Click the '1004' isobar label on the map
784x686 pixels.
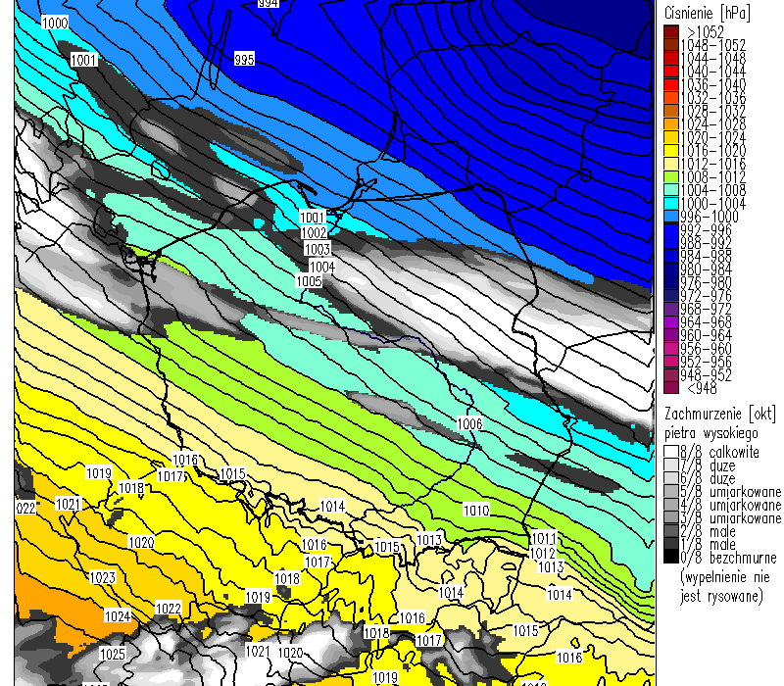(321, 267)
